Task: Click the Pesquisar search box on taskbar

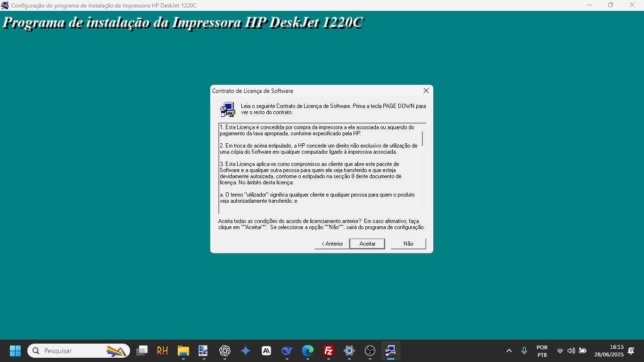Action: point(79,351)
